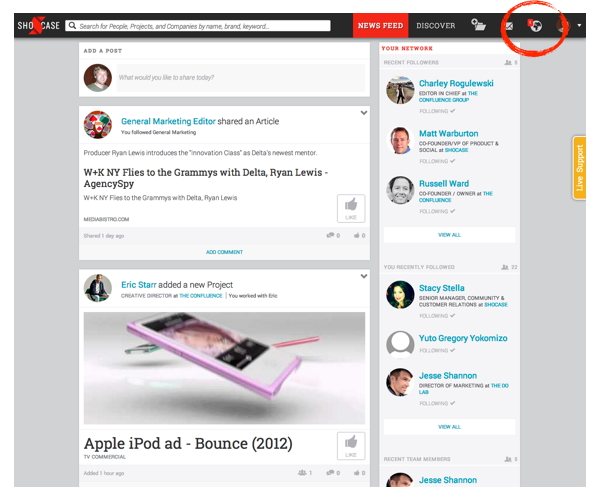Like the Apple iPod ad project
600x500 pixels.
pyautogui.click(x=351, y=446)
